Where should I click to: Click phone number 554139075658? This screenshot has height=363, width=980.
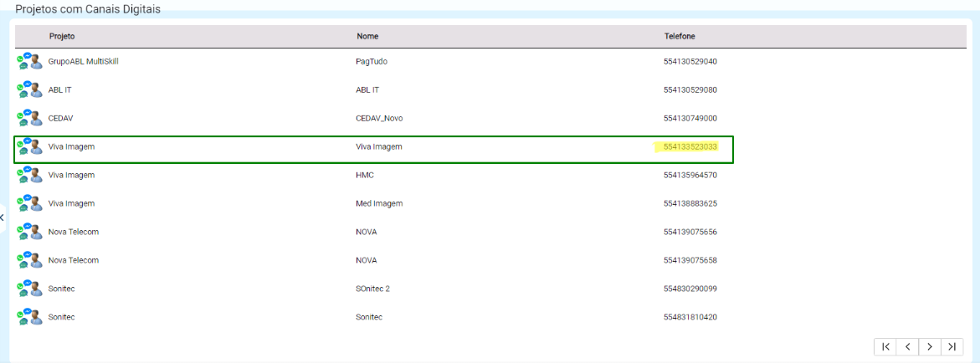pyautogui.click(x=690, y=260)
